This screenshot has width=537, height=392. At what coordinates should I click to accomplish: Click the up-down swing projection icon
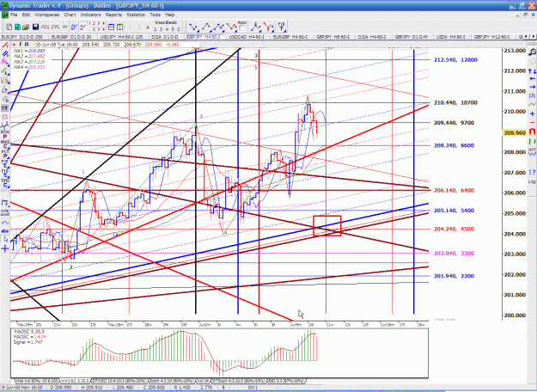[x=206, y=27]
